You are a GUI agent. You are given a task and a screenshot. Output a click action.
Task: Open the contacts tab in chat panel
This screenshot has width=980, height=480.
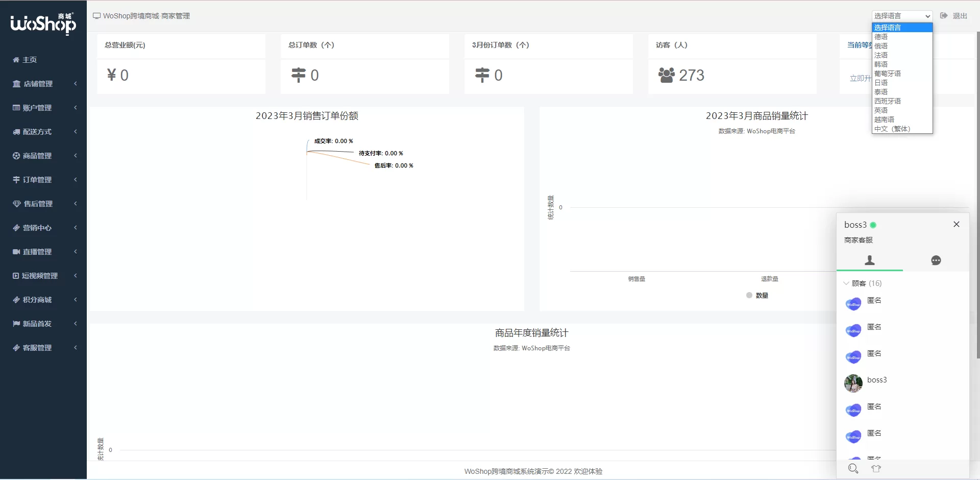pyautogui.click(x=869, y=260)
